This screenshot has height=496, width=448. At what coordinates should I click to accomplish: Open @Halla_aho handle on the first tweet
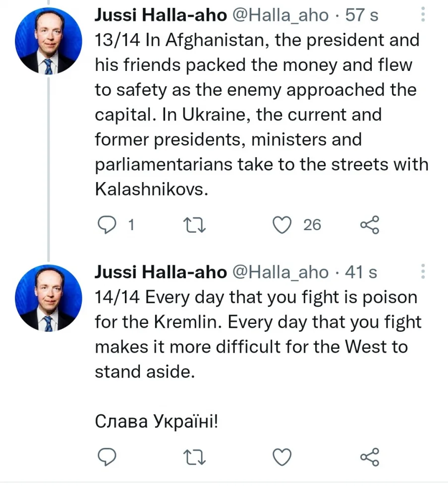coord(280,15)
